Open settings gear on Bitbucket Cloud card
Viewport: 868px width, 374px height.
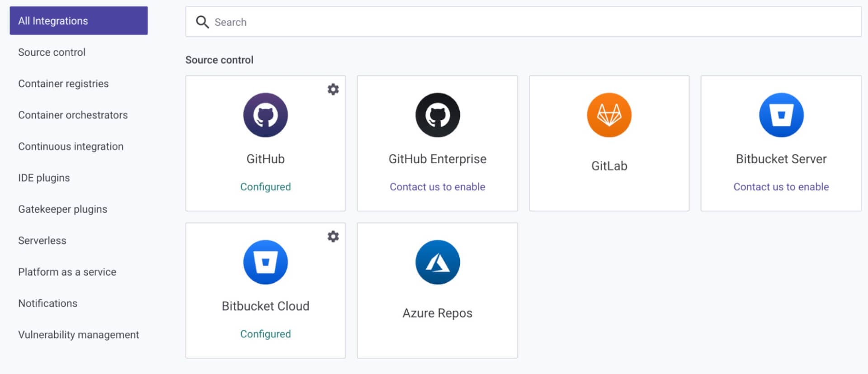333,237
